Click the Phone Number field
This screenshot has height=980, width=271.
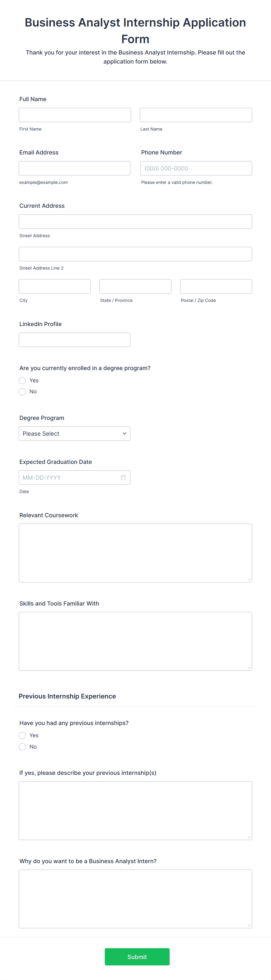tap(196, 168)
